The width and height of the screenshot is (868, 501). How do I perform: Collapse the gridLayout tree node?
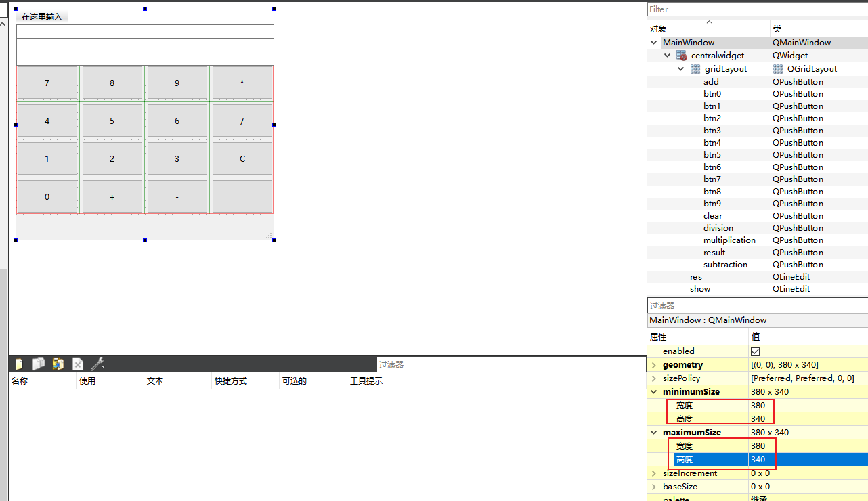tap(681, 69)
